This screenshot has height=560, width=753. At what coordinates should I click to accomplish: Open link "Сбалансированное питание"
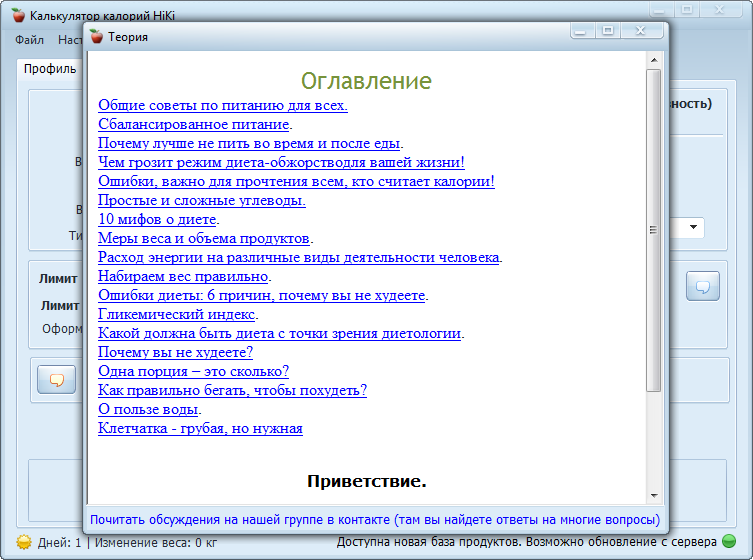[194, 124]
